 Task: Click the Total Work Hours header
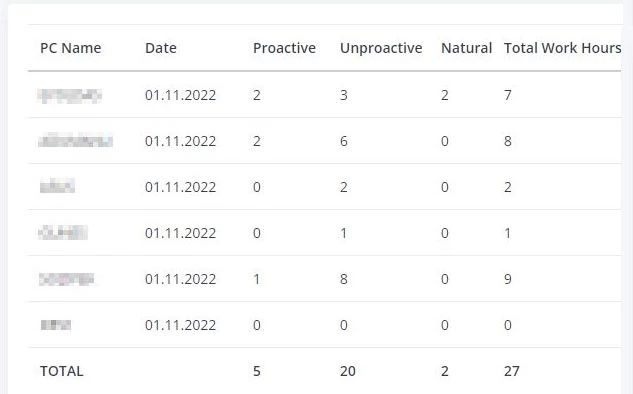coord(562,48)
